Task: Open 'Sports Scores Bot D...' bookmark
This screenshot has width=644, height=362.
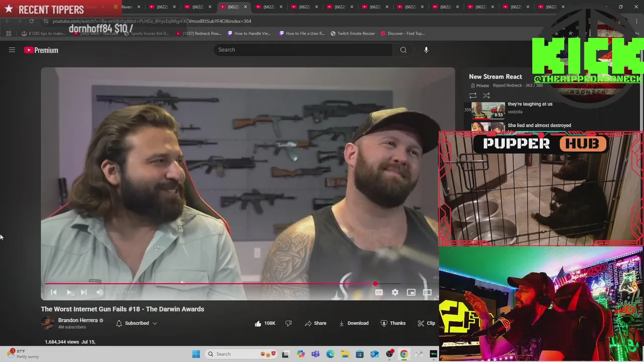Action: click(146, 34)
